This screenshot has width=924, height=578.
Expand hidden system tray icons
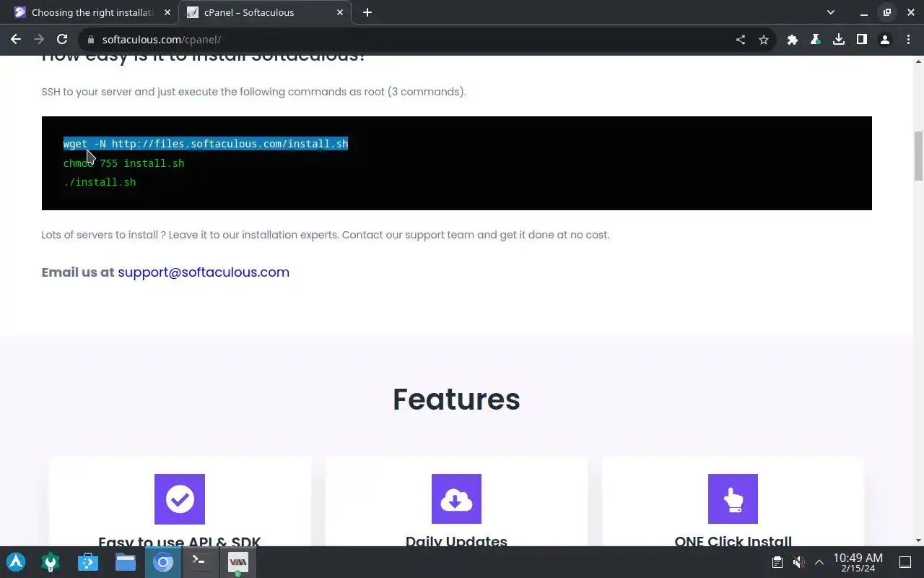tap(819, 562)
